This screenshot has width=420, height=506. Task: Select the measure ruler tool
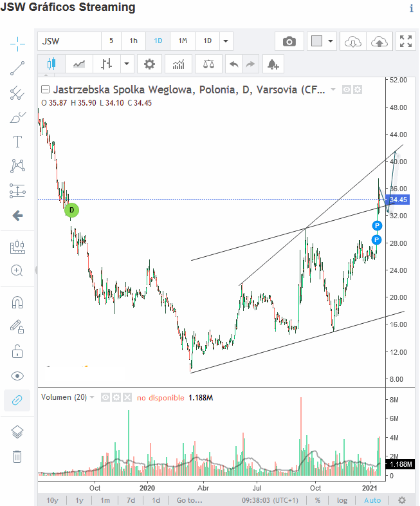click(17, 247)
